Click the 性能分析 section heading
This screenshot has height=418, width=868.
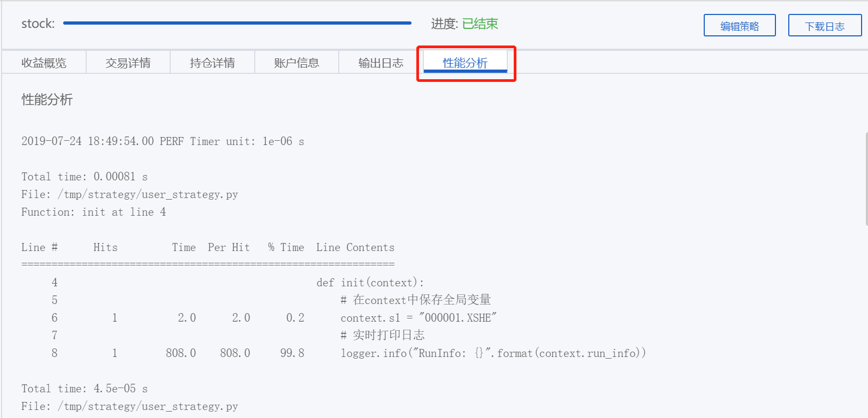(47, 100)
